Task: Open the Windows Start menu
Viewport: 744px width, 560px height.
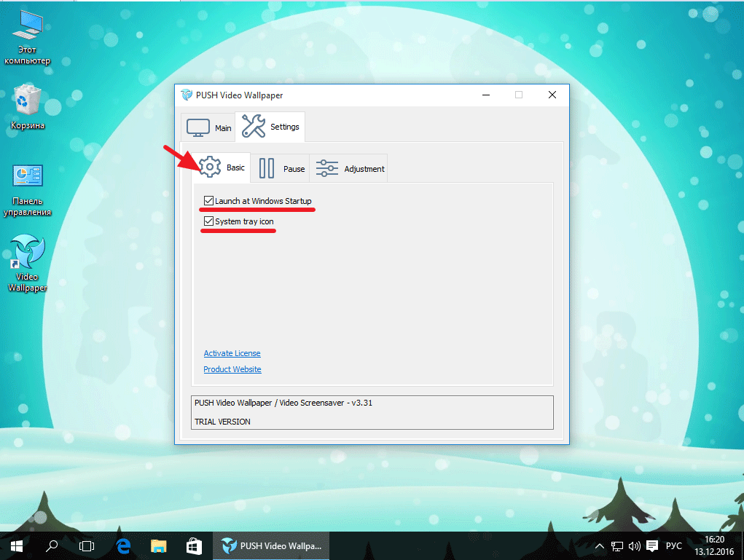Action: pos(16,545)
